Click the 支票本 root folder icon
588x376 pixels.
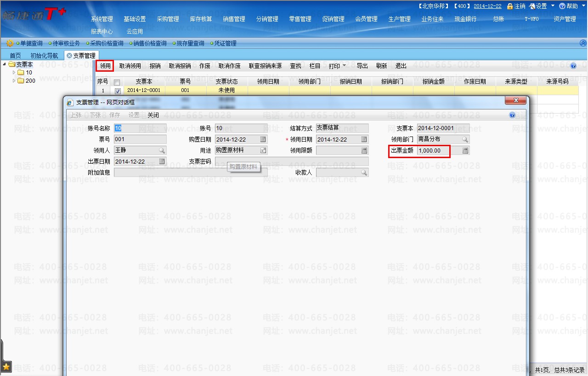[x=12, y=64]
